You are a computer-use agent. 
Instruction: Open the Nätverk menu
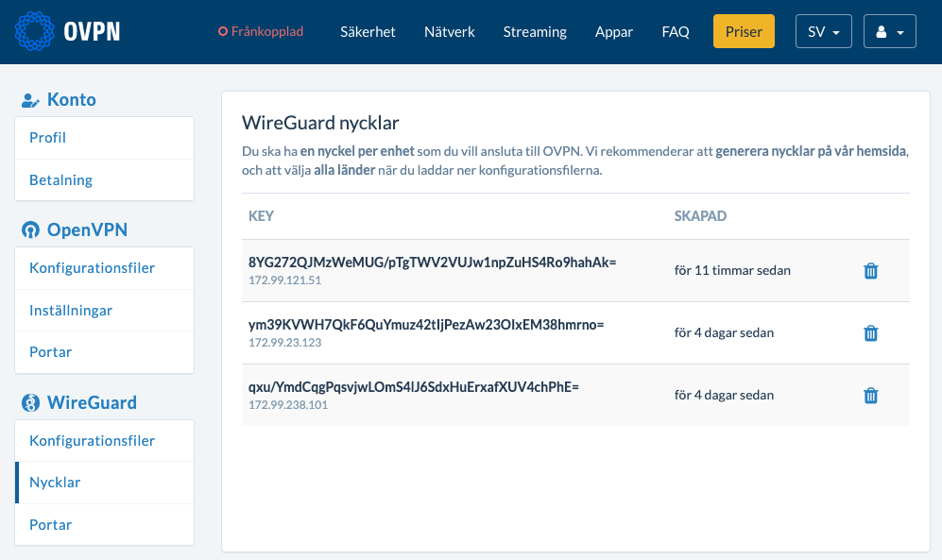[x=450, y=32]
